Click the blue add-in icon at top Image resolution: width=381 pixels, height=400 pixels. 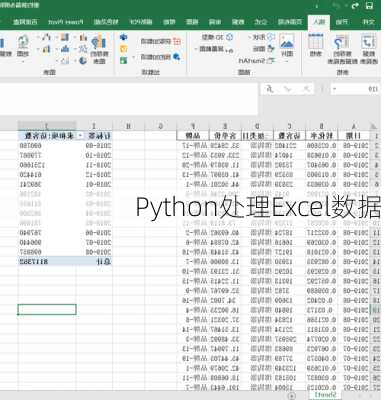coord(124,37)
